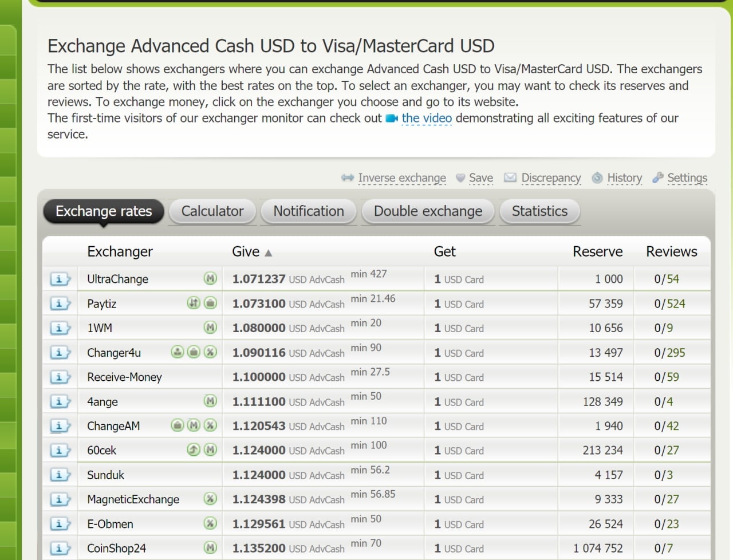Open the UltraChange exchanger
Image resolution: width=733 pixels, height=560 pixels.
tap(117, 279)
